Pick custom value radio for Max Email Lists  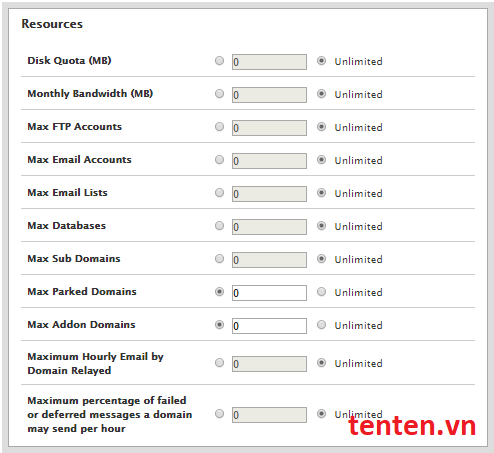(x=219, y=193)
